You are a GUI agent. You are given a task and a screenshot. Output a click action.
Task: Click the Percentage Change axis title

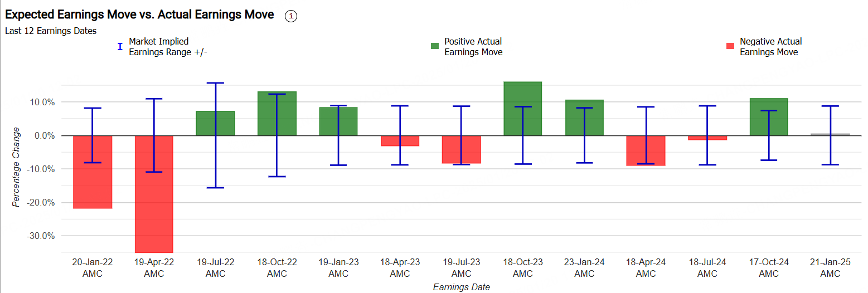(17, 167)
